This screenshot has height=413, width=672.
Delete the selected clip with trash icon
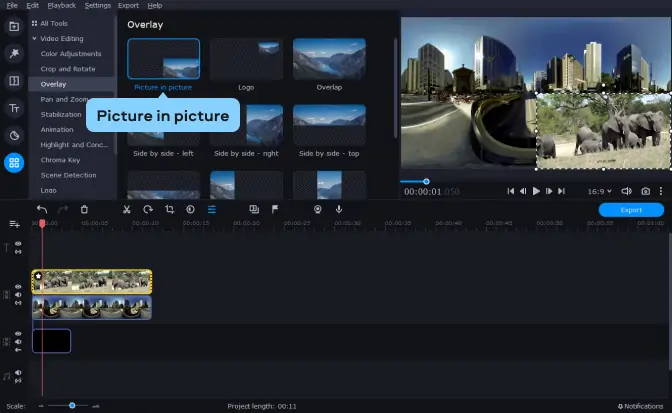84,209
